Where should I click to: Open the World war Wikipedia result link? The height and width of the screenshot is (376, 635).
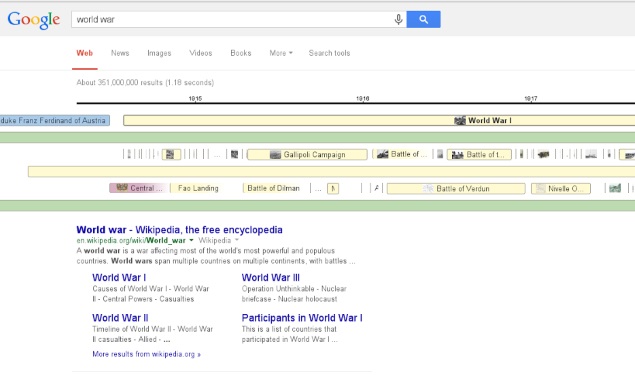click(x=179, y=230)
